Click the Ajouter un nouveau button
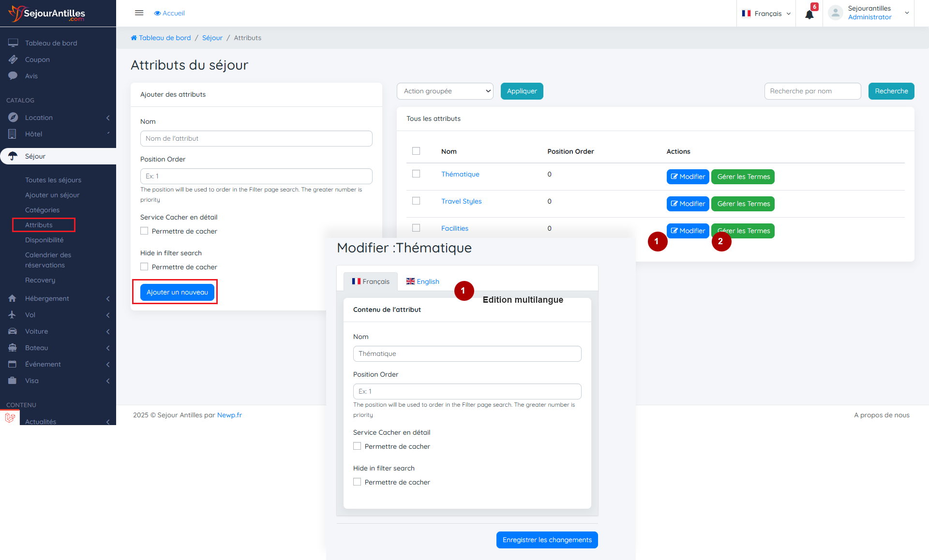This screenshot has height=560, width=929. click(177, 292)
